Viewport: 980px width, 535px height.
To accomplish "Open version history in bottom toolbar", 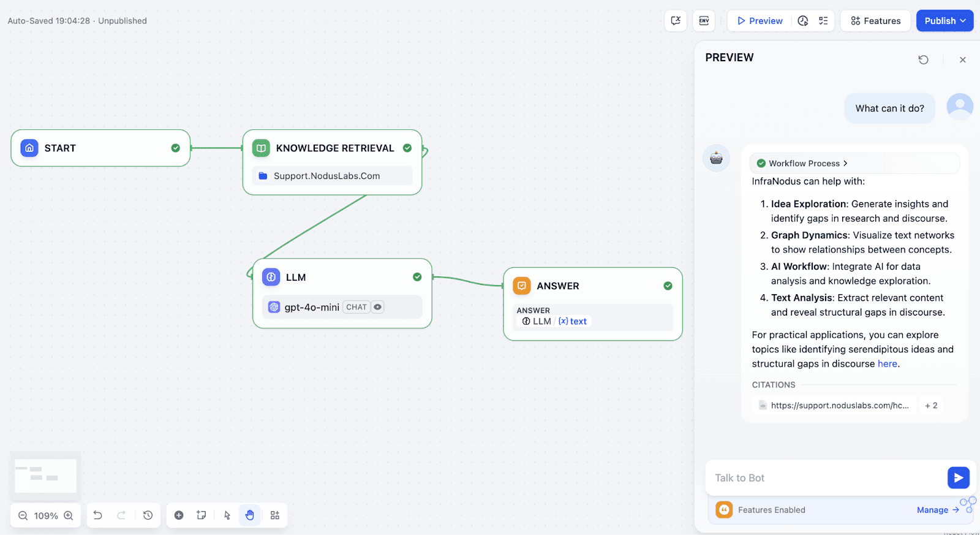I will coord(148,515).
